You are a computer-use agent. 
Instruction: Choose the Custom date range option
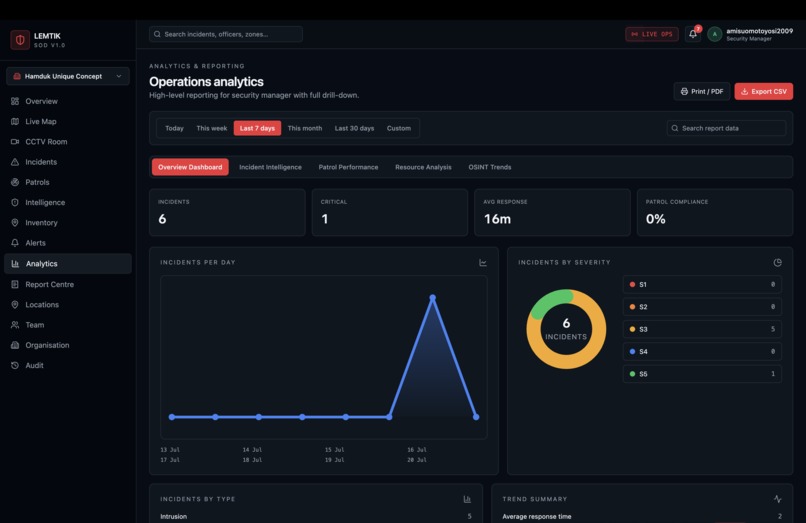tap(398, 128)
